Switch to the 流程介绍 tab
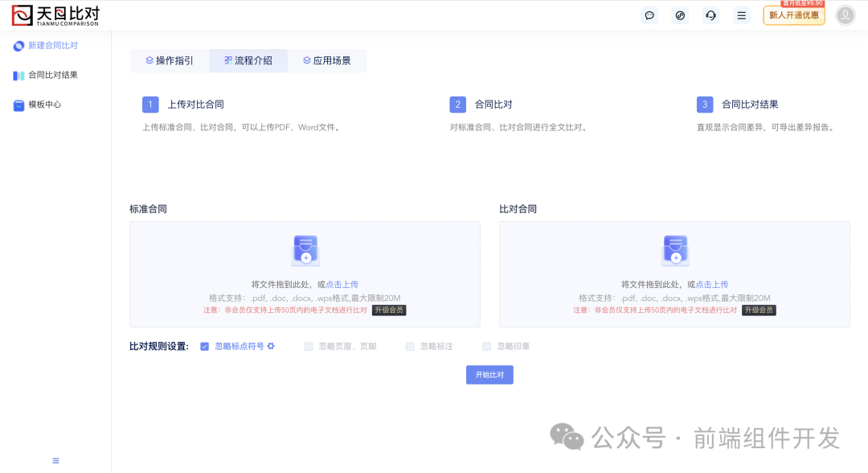The image size is (868, 473). (248, 60)
